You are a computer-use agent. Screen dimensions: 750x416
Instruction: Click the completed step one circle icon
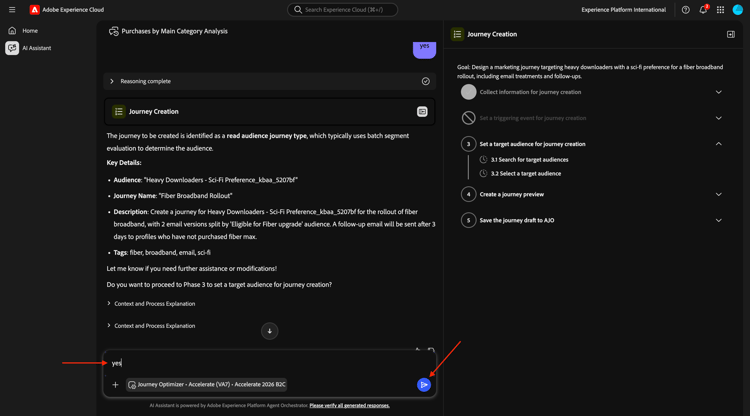(468, 92)
